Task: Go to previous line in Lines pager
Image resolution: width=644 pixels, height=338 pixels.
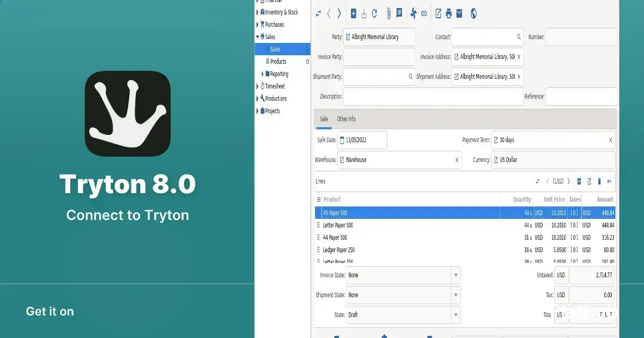Action: pyautogui.click(x=547, y=181)
